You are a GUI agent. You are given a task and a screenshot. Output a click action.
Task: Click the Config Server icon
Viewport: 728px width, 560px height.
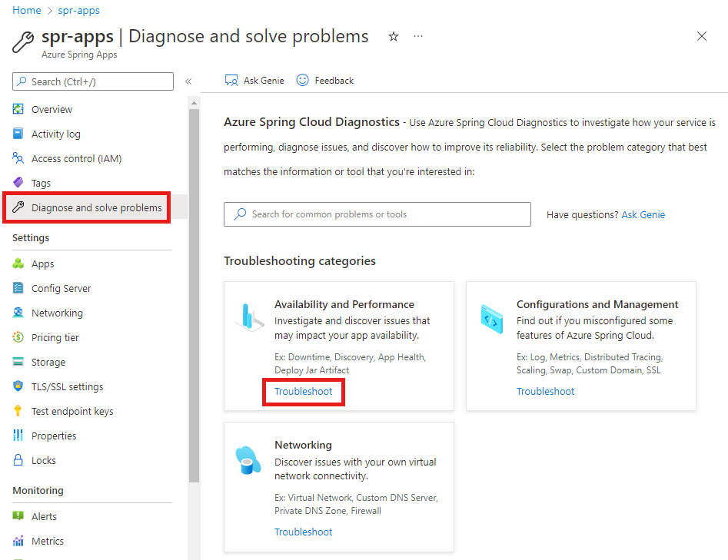(x=18, y=288)
